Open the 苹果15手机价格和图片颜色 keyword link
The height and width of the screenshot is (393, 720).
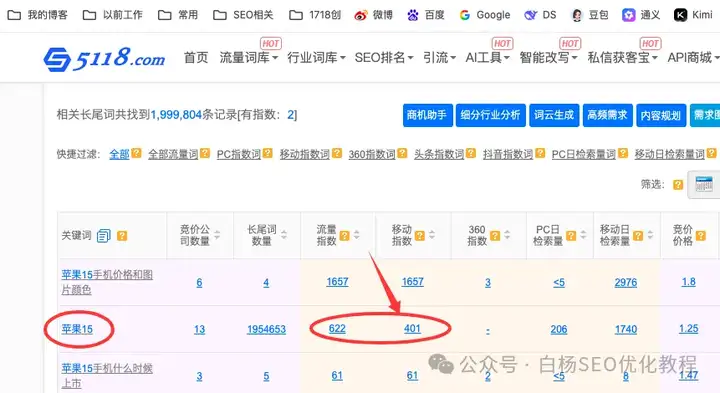[107, 282]
